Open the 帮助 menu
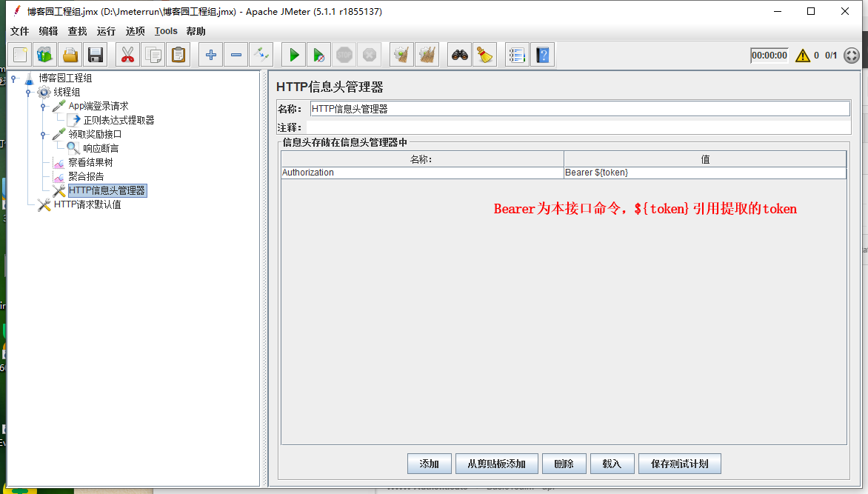Screen dimensions: 868x494 (196, 31)
